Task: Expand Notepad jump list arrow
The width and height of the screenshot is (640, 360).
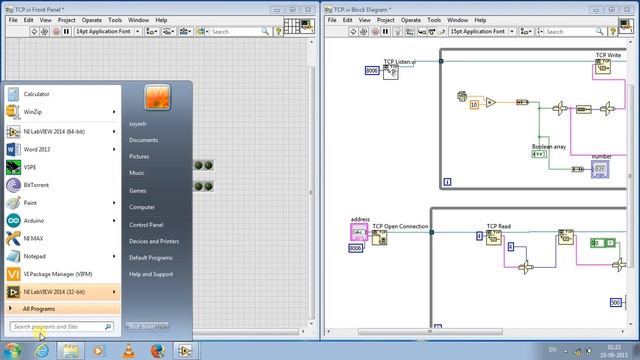Action: 114,256
